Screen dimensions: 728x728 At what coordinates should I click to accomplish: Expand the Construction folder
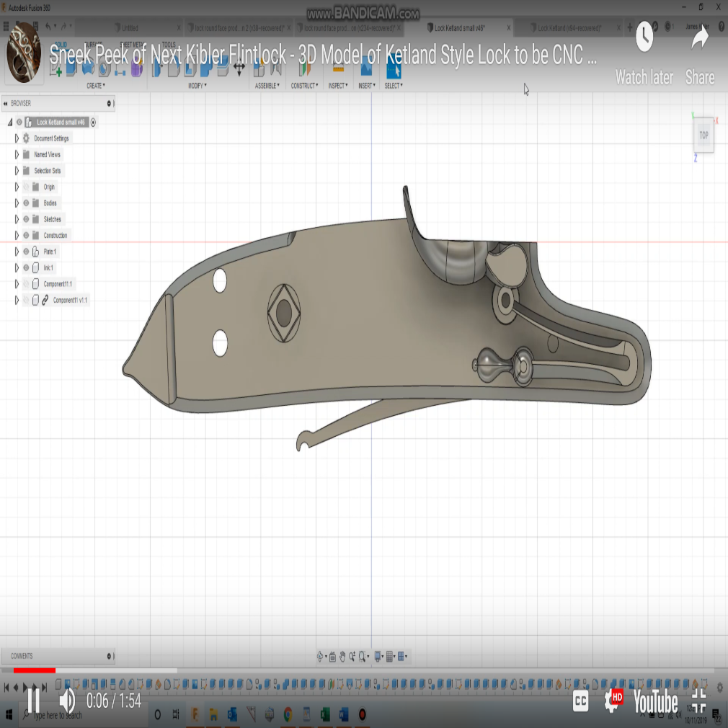pyautogui.click(x=17, y=236)
